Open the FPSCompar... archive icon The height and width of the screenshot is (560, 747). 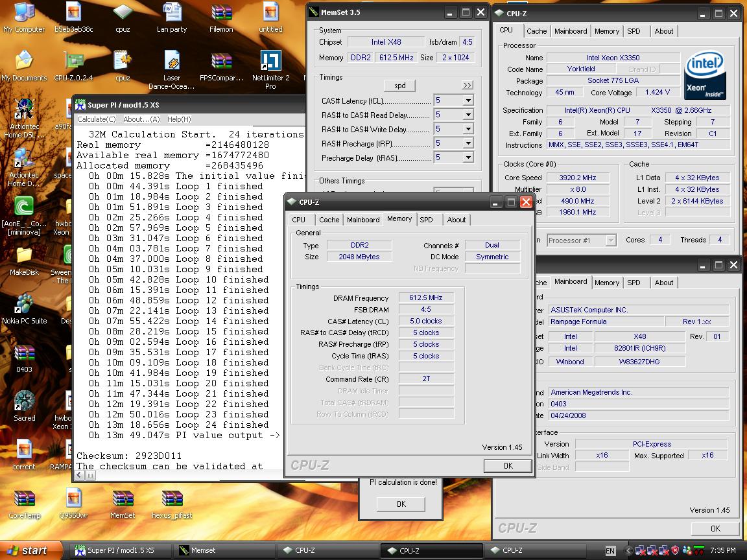pos(221,66)
